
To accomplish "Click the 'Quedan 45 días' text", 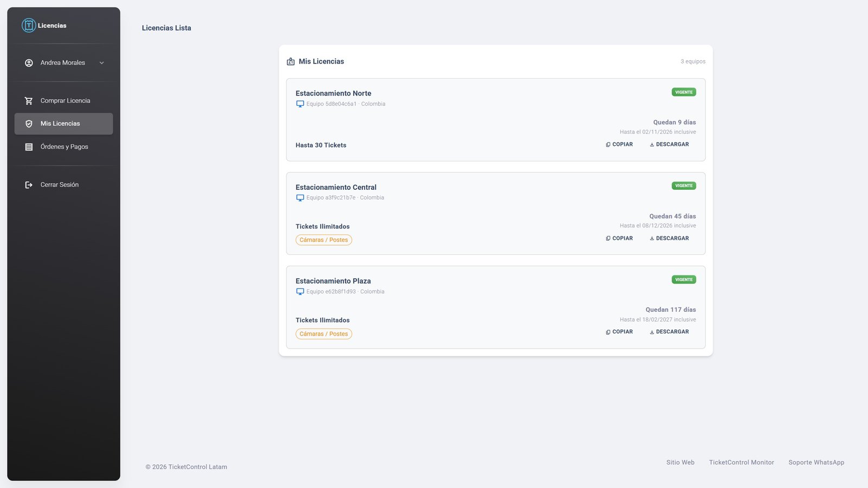I will point(673,216).
